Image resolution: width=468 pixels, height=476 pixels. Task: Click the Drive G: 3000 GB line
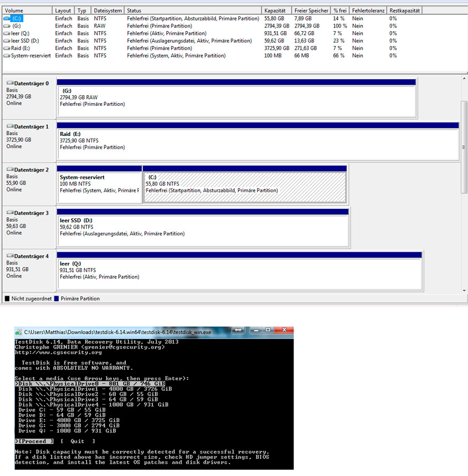69,426
